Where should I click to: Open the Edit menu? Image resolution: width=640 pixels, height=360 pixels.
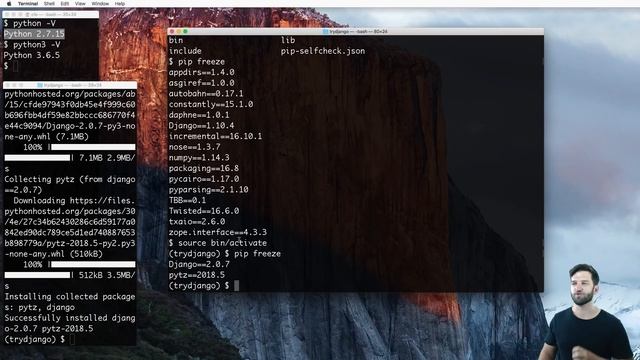coord(64,3)
